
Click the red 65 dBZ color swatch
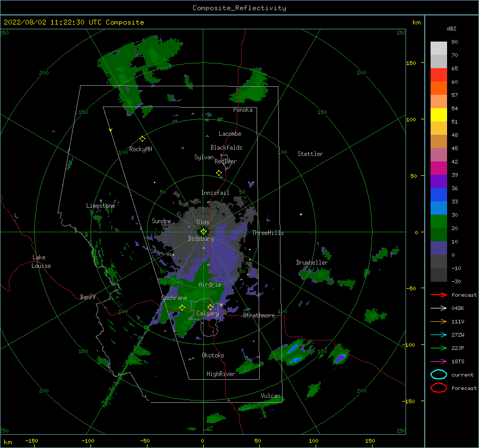(x=439, y=75)
